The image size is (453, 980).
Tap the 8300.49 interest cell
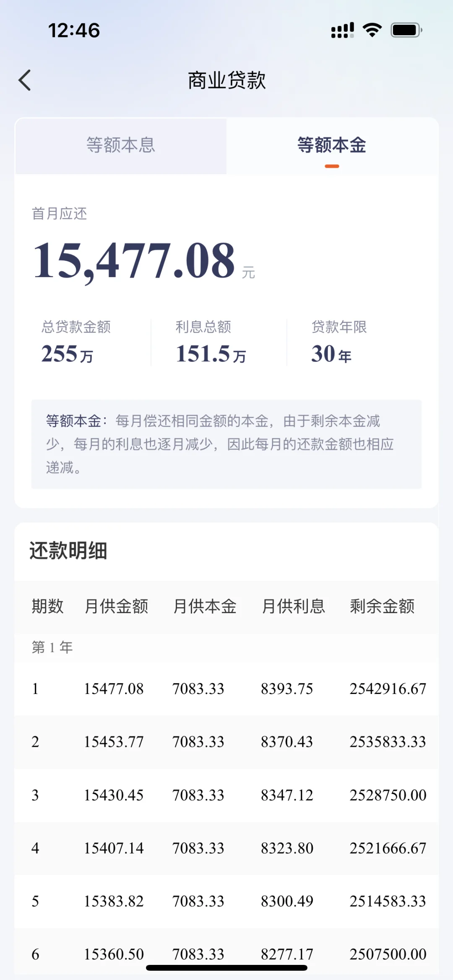coord(287,901)
